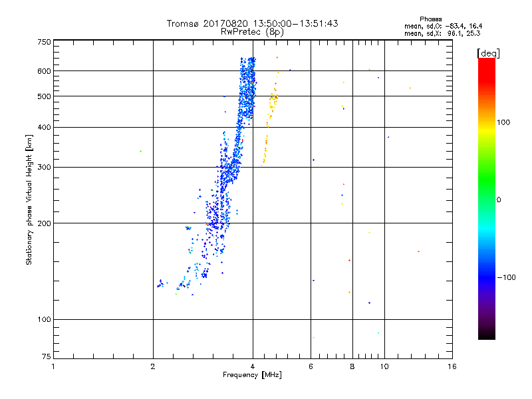
Task: Click the y-axis tick label '500'
Action: [44, 96]
